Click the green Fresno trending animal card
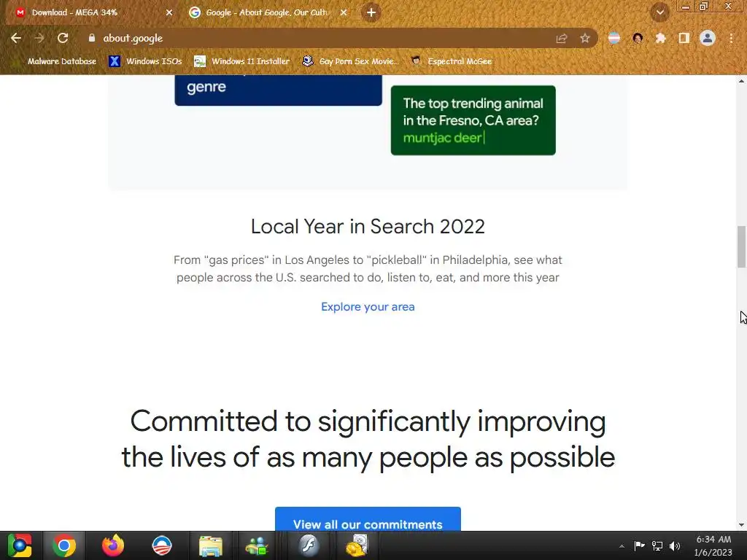The width and height of the screenshot is (747, 560). [x=473, y=120]
